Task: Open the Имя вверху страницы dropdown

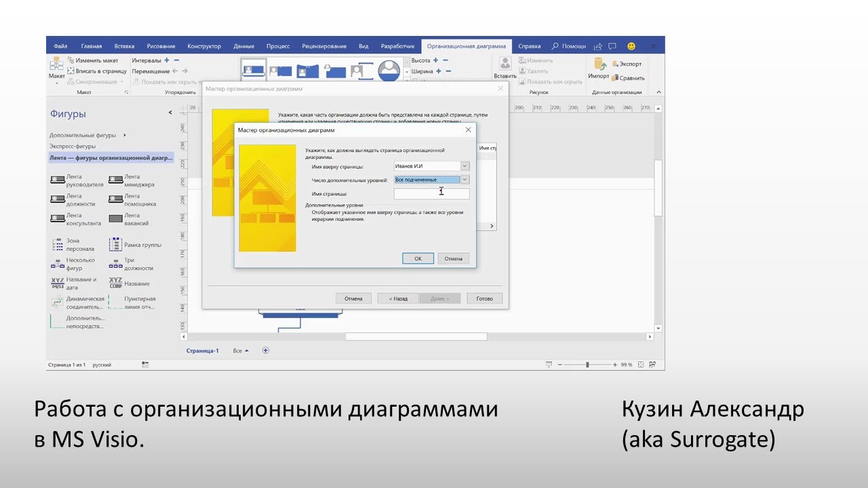Action: pos(465,166)
